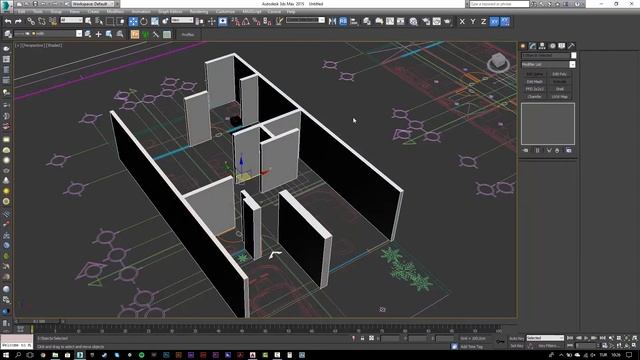Open Render Setup dialog
Image resolution: width=640 pixels, height=360 pixels.
click(426, 21)
